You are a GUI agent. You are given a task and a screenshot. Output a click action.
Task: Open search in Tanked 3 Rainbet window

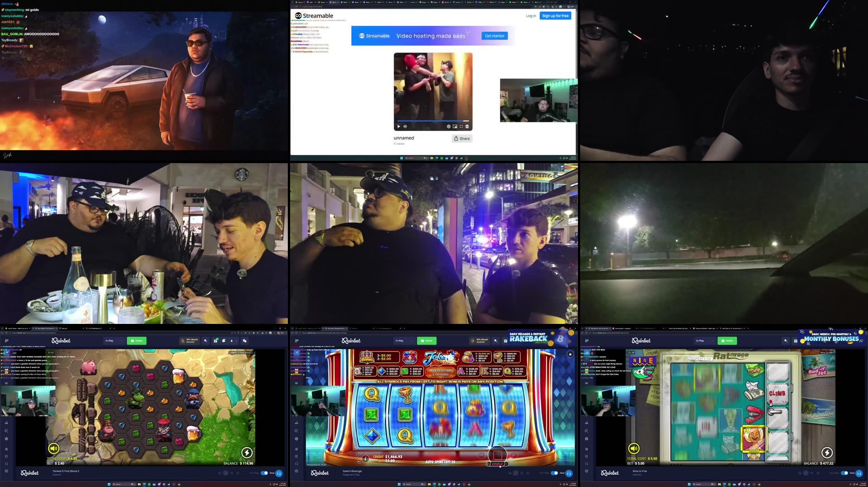206,341
